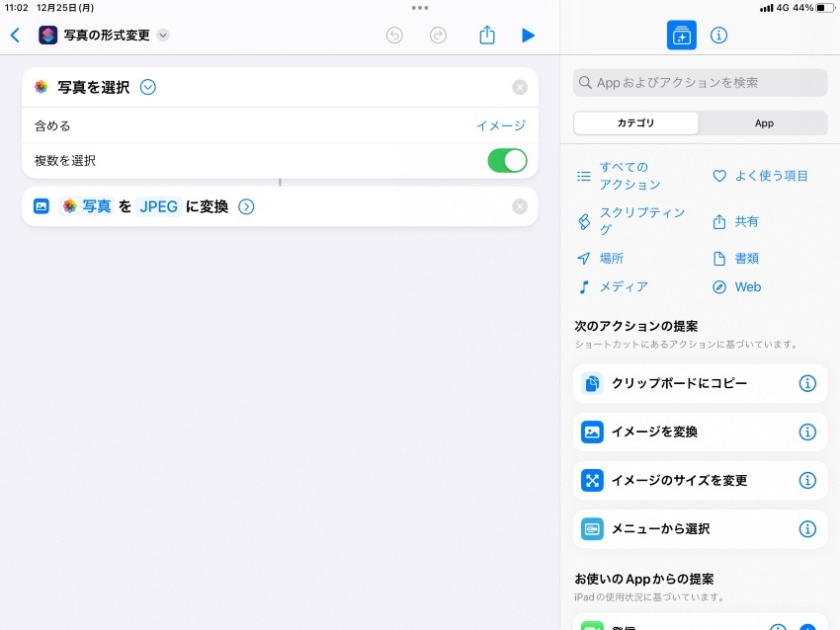840x630 pixels.
Task: Switch to the App tab
Action: coord(763,122)
